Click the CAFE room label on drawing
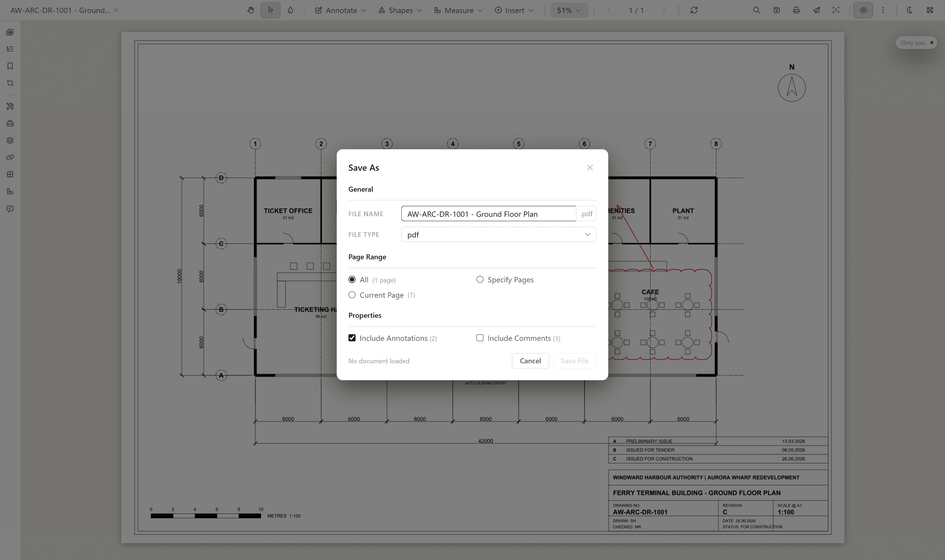This screenshot has height=560, width=945. click(x=650, y=292)
